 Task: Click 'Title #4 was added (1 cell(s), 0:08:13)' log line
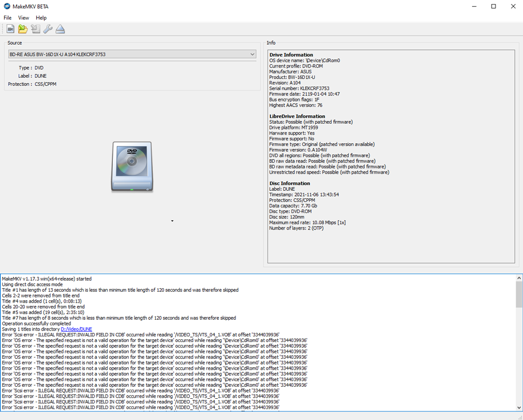tap(42, 301)
